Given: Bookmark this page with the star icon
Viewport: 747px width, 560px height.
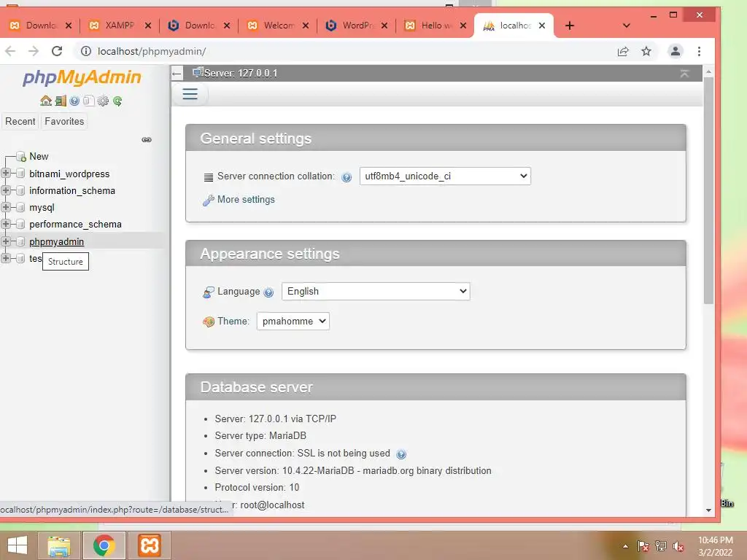Looking at the screenshot, I should (x=646, y=51).
